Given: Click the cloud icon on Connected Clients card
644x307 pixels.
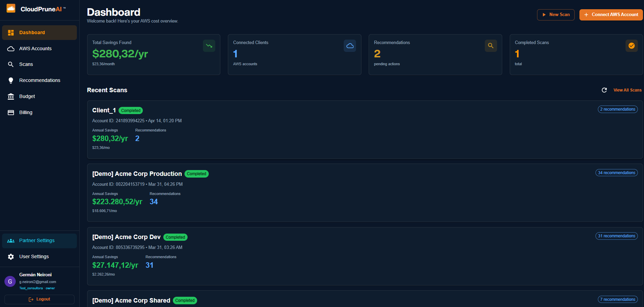Looking at the screenshot, I should (350, 46).
